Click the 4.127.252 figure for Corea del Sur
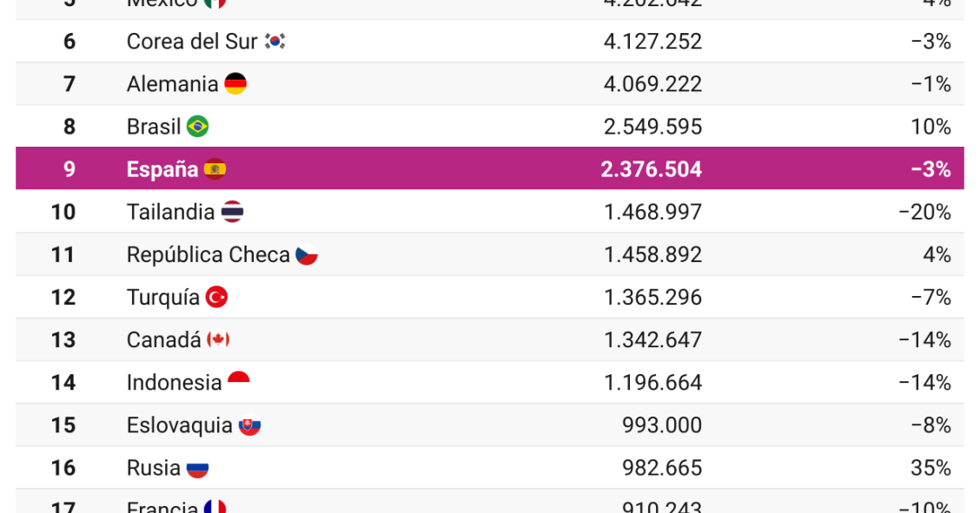The image size is (980, 513). 652,41
